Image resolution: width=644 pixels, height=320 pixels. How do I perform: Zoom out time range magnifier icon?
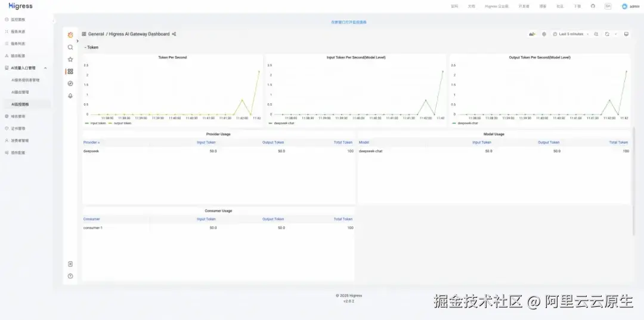596,34
